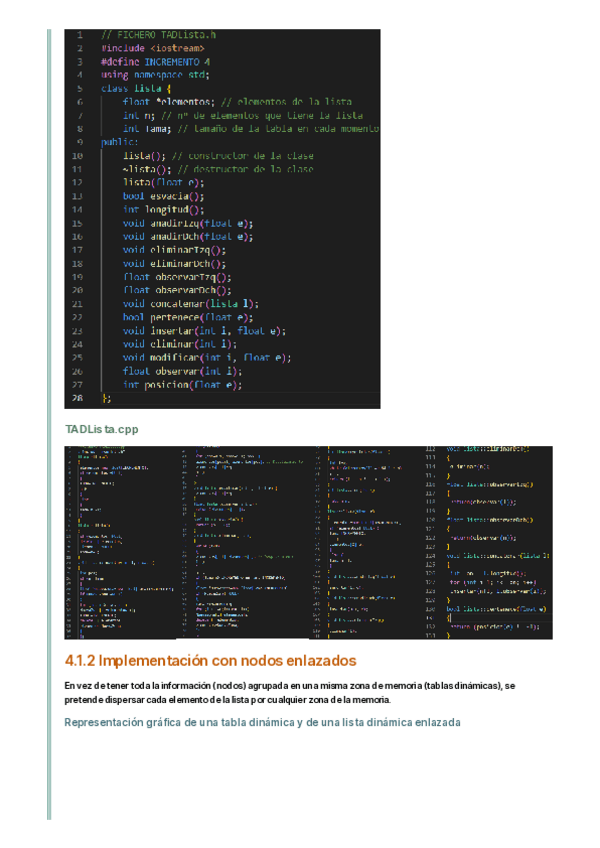Screen dimensions: 600x848
Task: Click code line "void eliminar(int i);"
Action: coord(180,344)
